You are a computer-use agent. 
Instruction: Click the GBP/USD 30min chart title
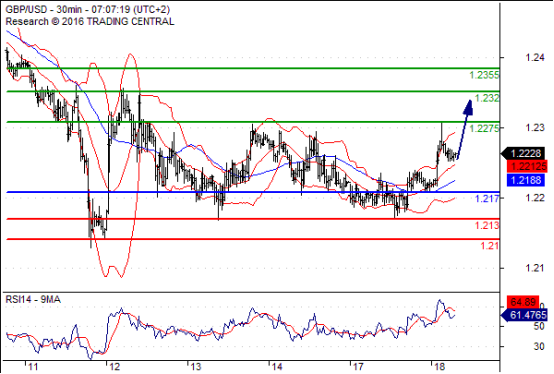point(88,10)
